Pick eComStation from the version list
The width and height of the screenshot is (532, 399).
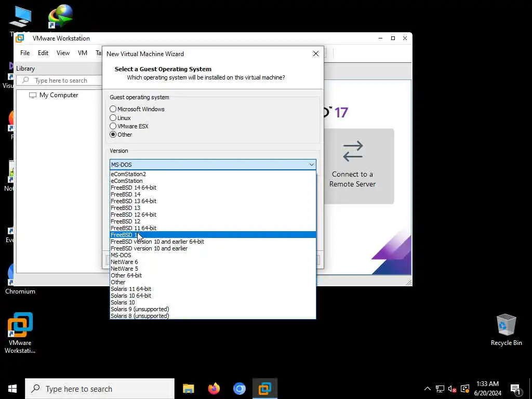(x=212, y=181)
